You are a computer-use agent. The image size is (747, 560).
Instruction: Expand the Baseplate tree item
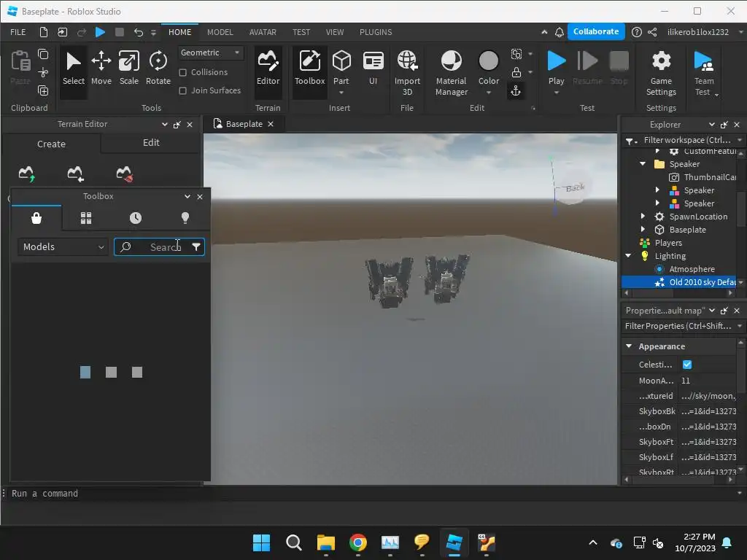[x=643, y=230]
